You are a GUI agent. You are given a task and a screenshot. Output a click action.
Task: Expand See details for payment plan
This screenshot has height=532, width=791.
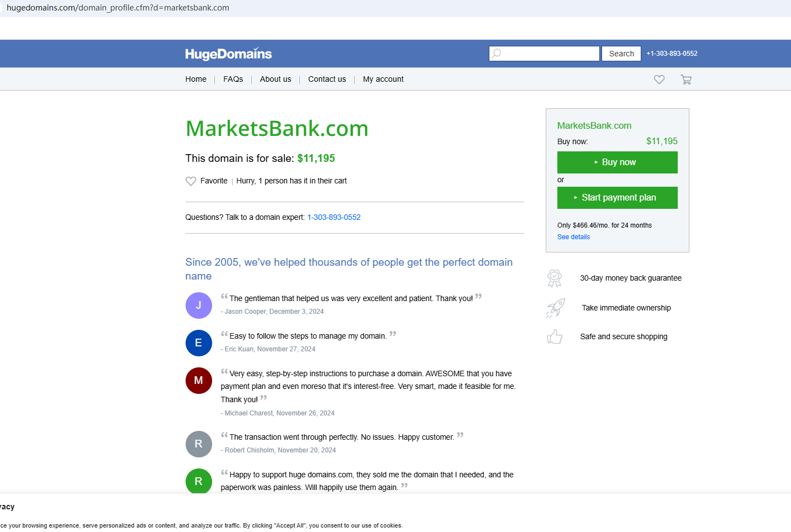click(x=573, y=237)
